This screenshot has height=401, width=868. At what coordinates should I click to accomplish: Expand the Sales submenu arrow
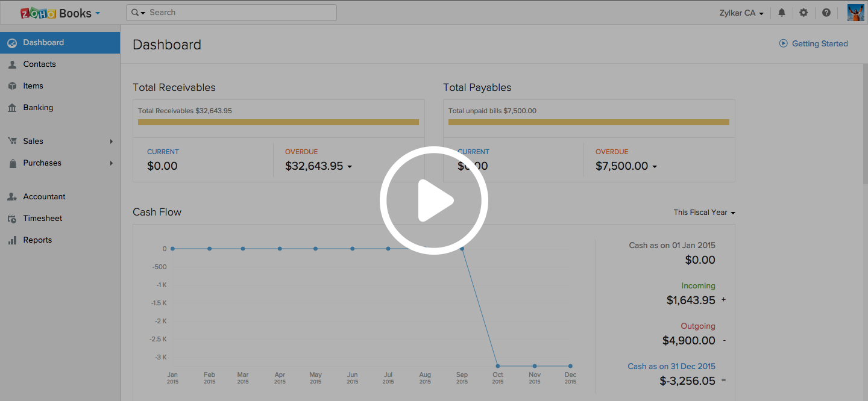(x=112, y=141)
